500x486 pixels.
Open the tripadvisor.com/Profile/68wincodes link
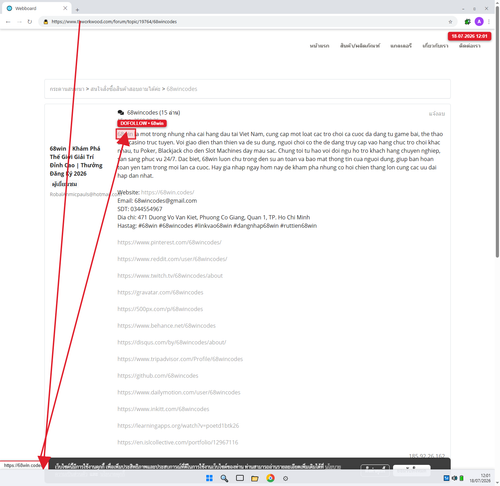point(180,359)
